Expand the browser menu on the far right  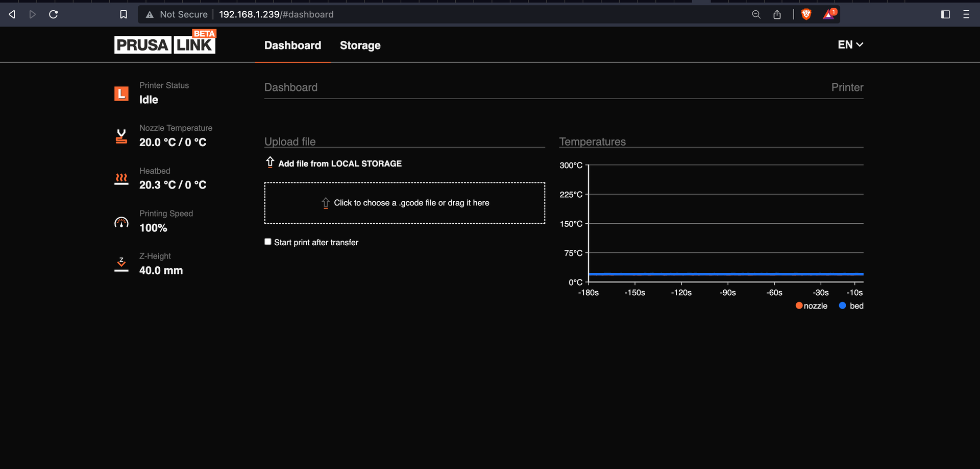(x=966, y=14)
